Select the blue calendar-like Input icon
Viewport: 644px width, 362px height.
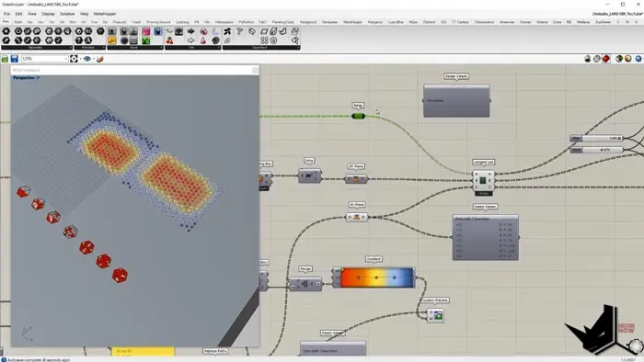click(157, 31)
